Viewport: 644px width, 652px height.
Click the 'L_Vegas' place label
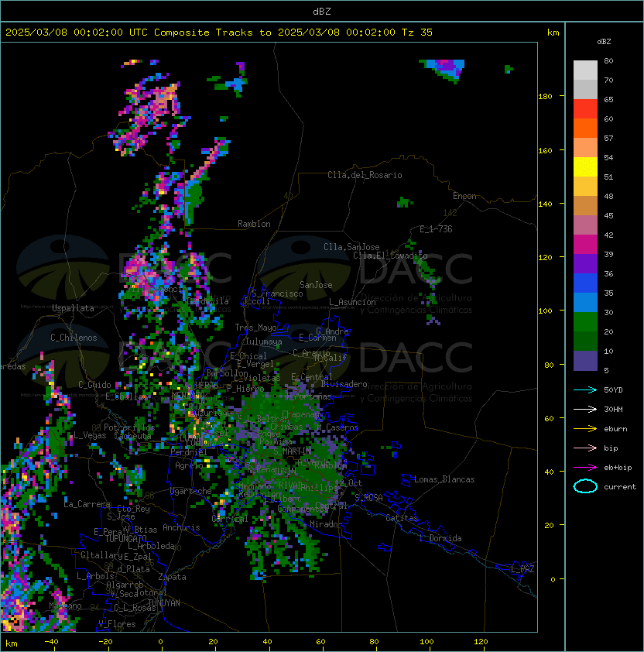pyautogui.click(x=90, y=435)
